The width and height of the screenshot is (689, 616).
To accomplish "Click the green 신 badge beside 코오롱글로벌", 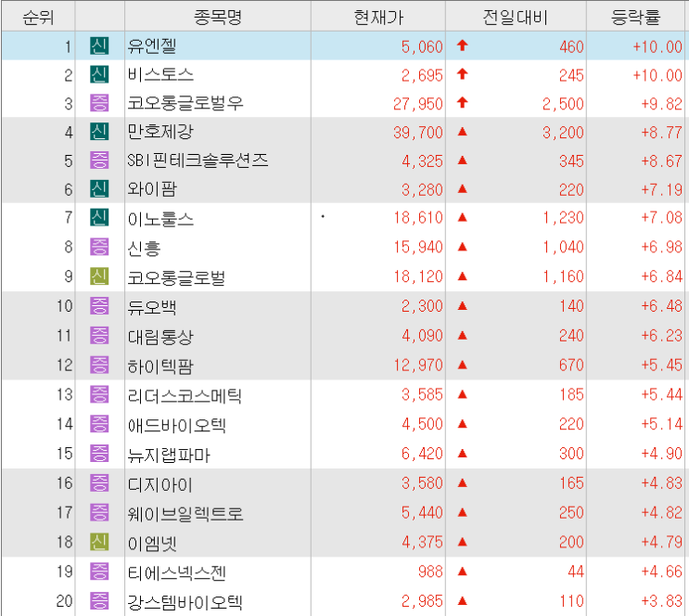I will click(x=99, y=276).
